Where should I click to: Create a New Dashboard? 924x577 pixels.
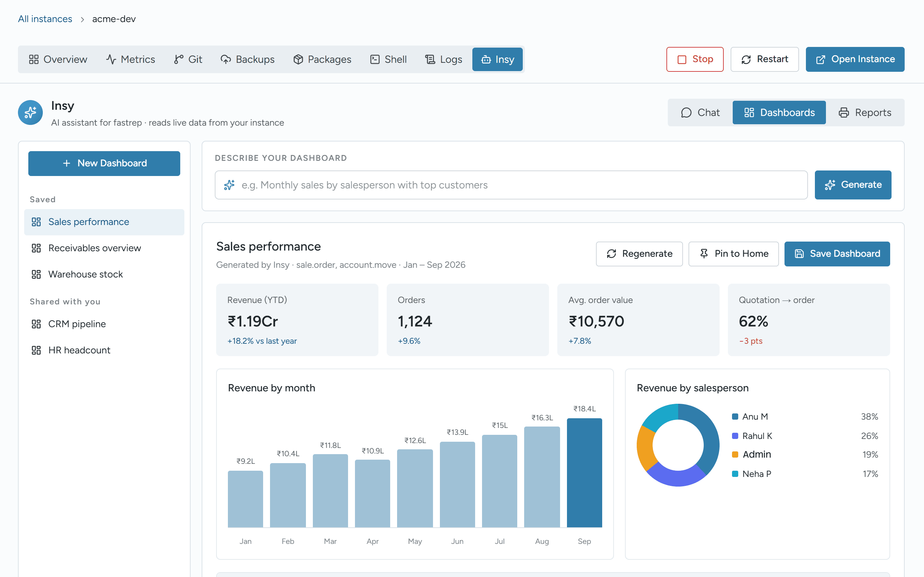pos(104,163)
